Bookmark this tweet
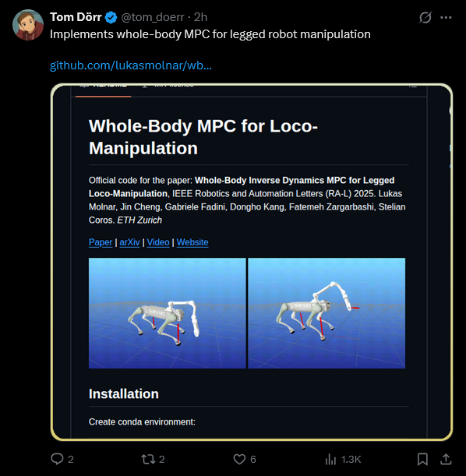This screenshot has height=476, width=466. click(x=422, y=459)
